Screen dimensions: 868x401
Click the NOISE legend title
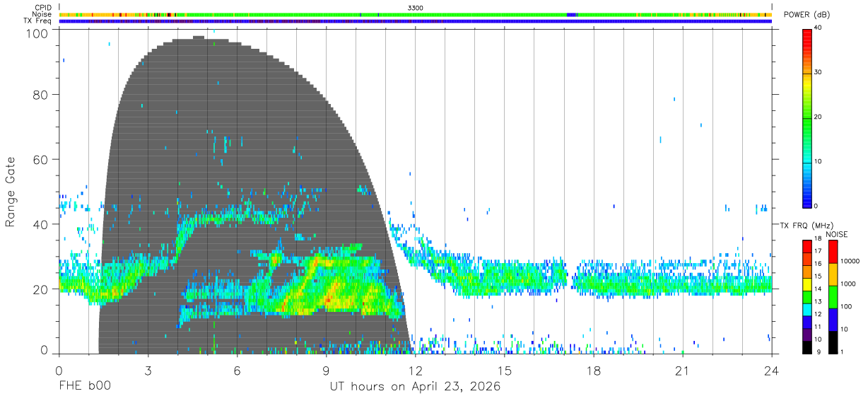(x=838, y=234)
